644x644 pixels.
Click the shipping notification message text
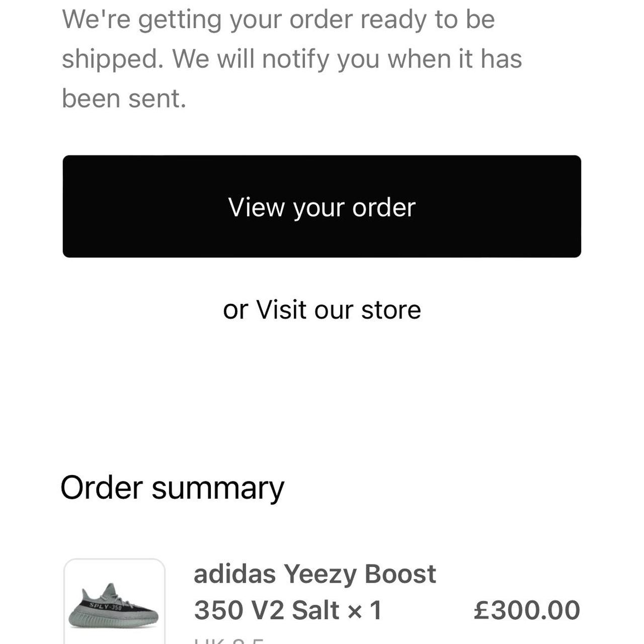[x=292, y=58]
